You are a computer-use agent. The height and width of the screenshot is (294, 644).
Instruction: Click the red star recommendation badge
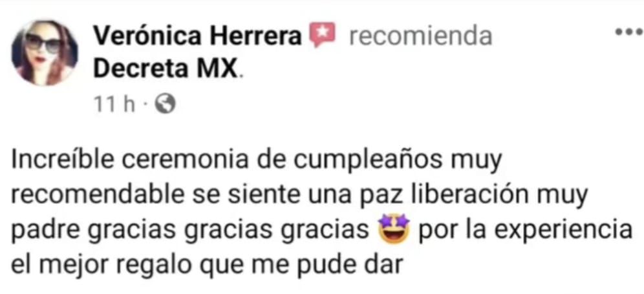click(x=323, y=34)
